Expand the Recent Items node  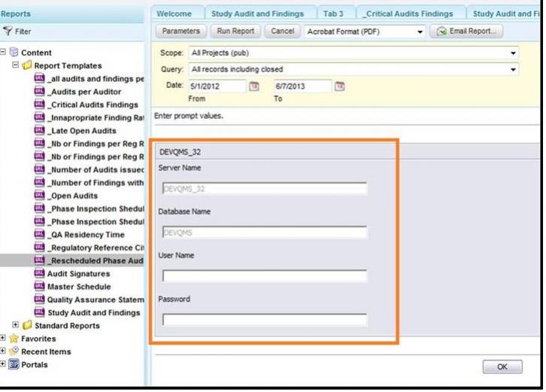[x=3, y=351]
